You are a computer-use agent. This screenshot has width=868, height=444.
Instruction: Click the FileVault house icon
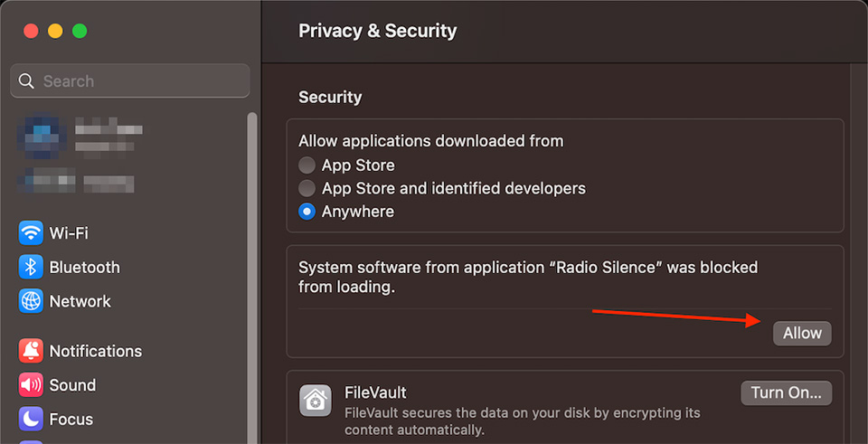pos(316,401)
